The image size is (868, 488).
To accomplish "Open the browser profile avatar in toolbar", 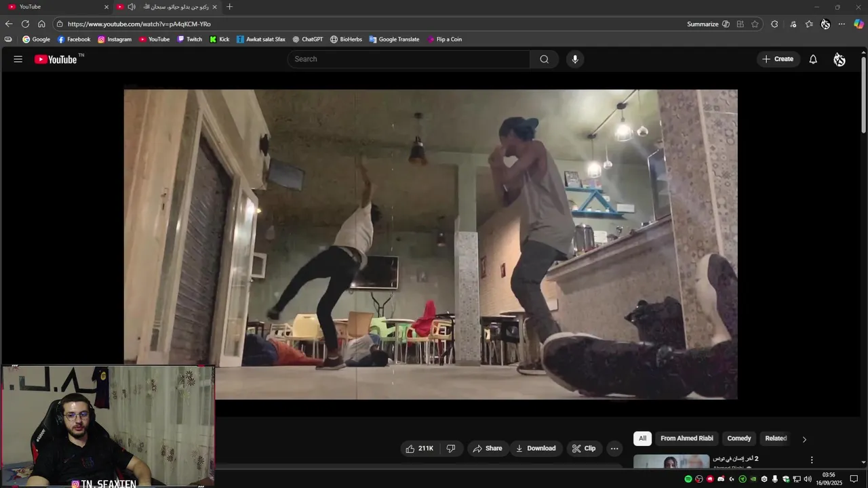I will point(825,24).
